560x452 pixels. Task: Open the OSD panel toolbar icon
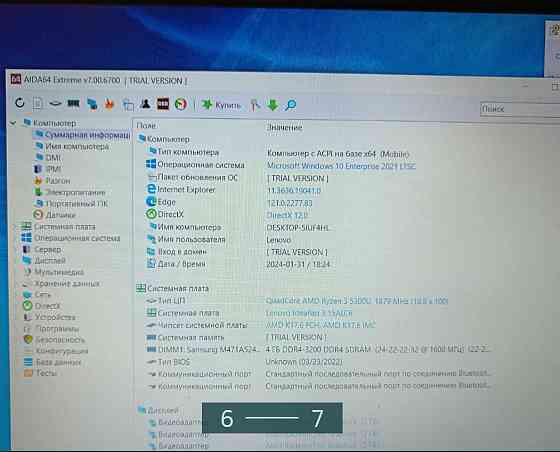[x=163, y=104]
